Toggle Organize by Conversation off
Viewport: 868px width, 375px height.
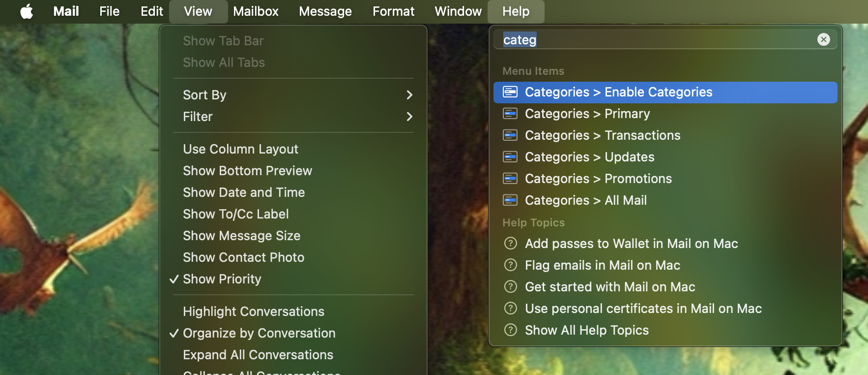[259, 333]
